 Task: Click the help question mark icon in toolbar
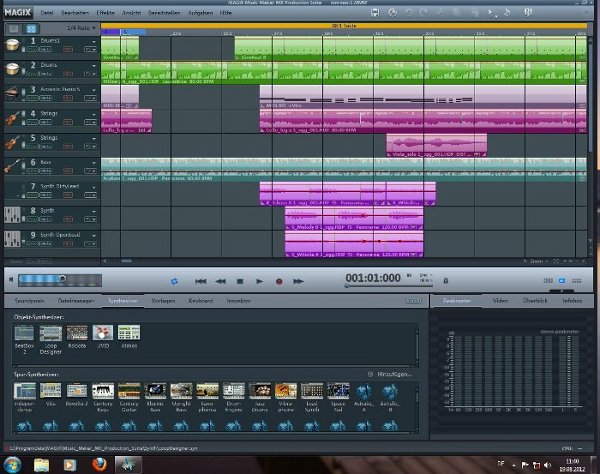click(528, 13)
